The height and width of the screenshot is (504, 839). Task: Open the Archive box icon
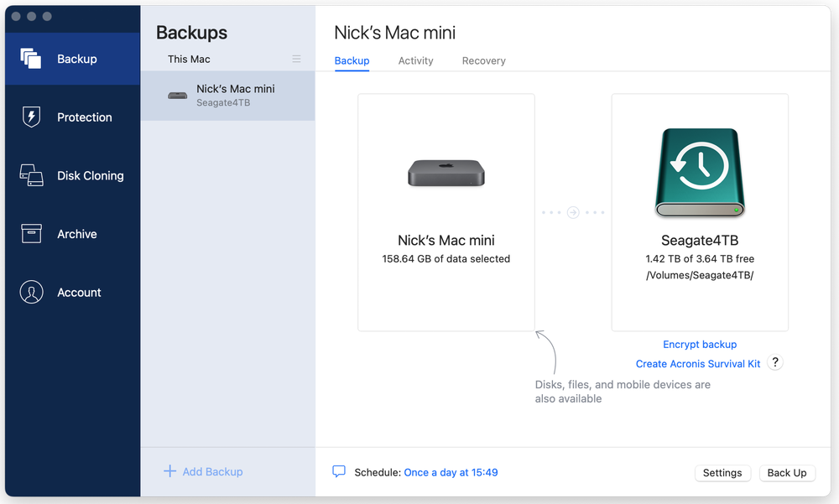coord(31,234)
